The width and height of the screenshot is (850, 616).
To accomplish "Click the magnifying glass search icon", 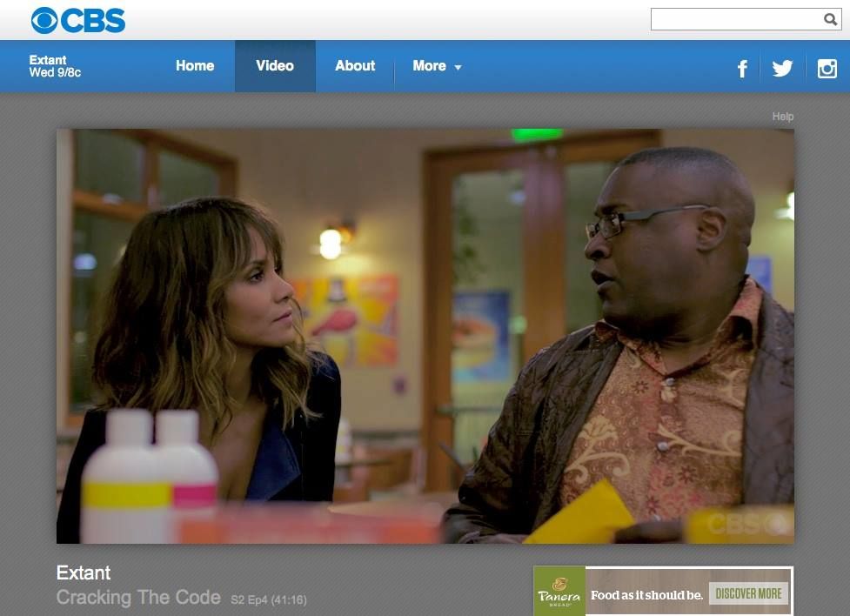I will coord(829,19).
